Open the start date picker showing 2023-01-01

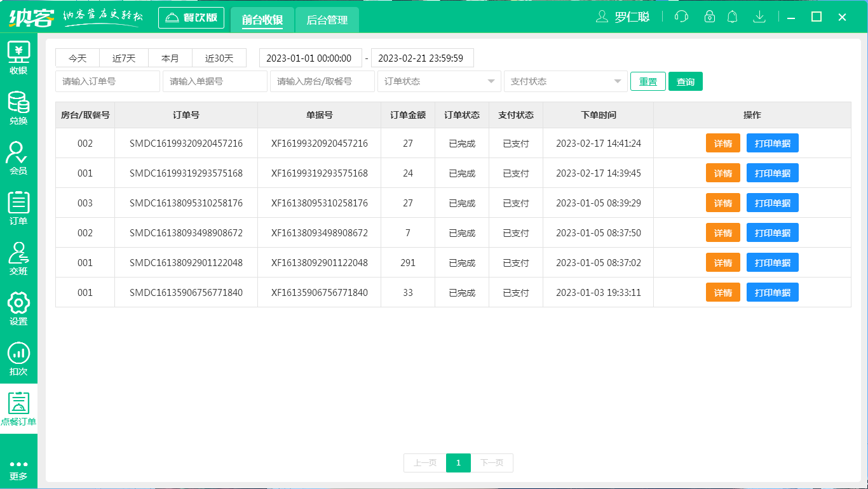[x=310, y=58]
